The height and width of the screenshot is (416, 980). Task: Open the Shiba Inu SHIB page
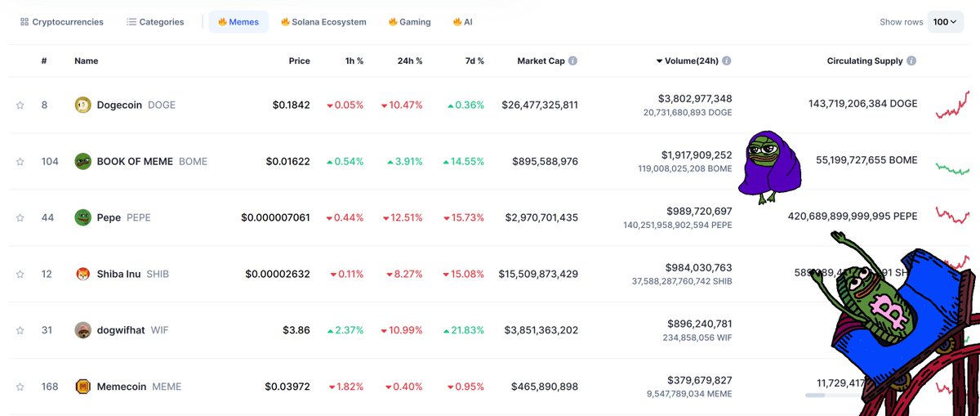(132, 274)
